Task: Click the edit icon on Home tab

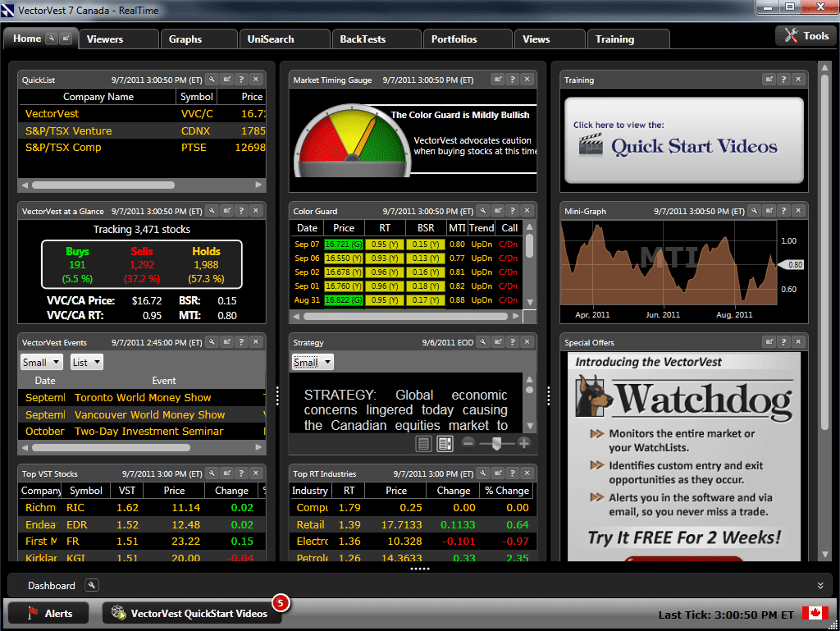Action: pos(66,38)
